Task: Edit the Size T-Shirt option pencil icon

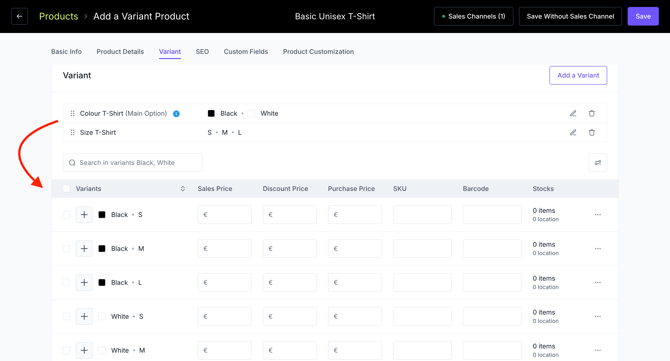Action: pyautogui.click(x=573, y=132)
